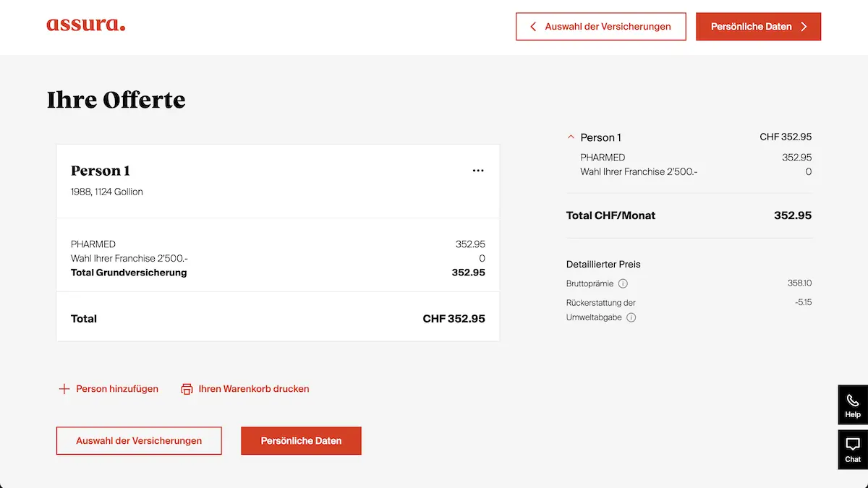Click bottom Persönliche Daten button
Viewport: 868px width, 488px height.
pyautogui.click(x=301, y=440)
